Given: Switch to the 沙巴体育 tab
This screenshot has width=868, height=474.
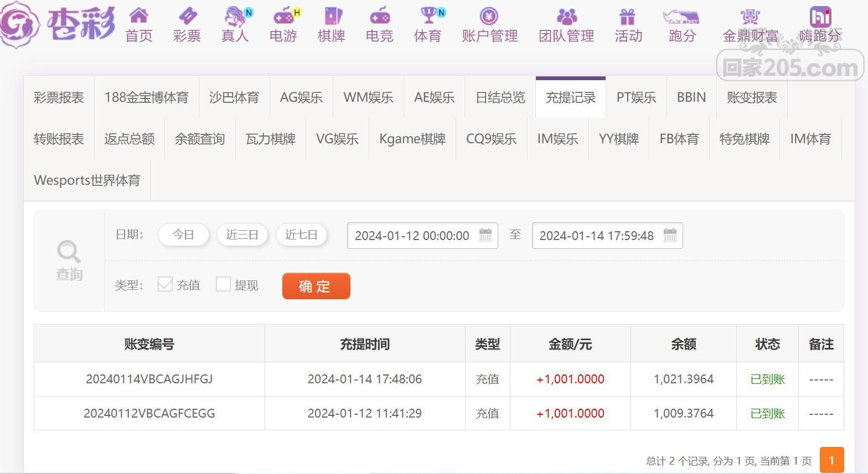Looking at the screenshot, I should [234, 97].
